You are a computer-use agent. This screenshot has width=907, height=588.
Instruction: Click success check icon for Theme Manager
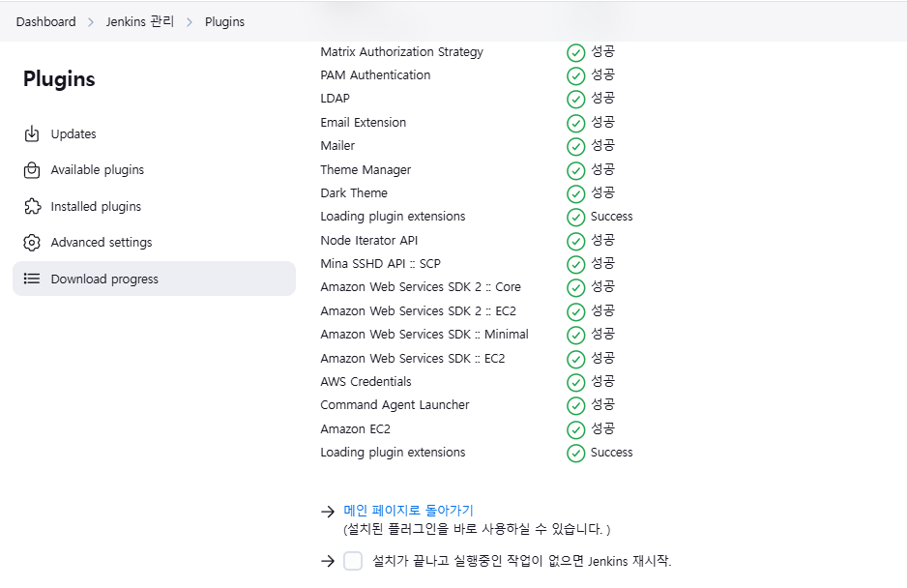[575, 171]
